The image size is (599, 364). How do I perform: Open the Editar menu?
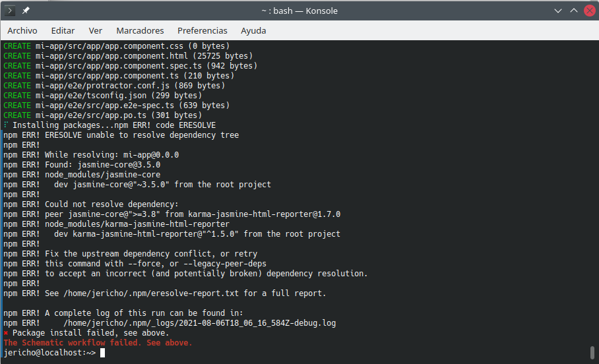pos(63,31)
